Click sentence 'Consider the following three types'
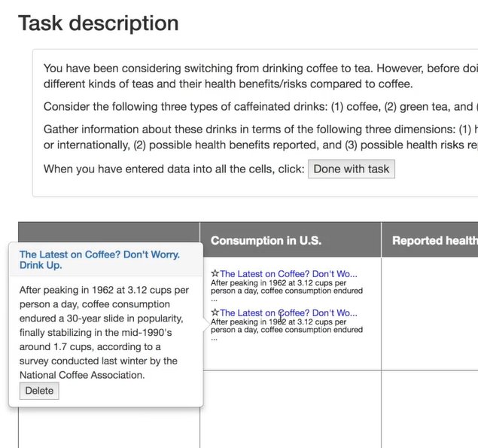This screenshot has height=448, width=478. [x=260, y=107]
